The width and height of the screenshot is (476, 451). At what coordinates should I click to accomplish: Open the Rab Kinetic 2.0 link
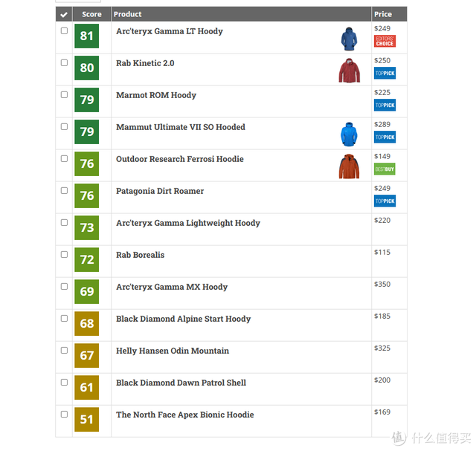145,63
